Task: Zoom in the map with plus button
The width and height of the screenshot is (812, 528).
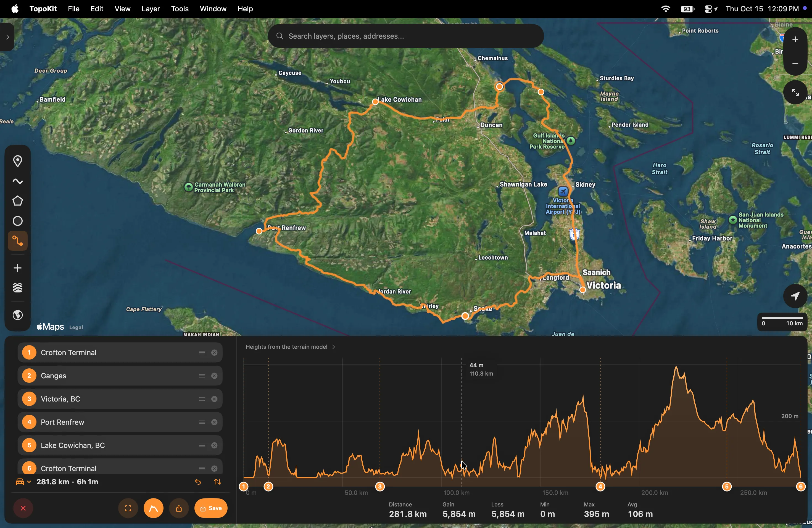Action: (x=795, y=39)
